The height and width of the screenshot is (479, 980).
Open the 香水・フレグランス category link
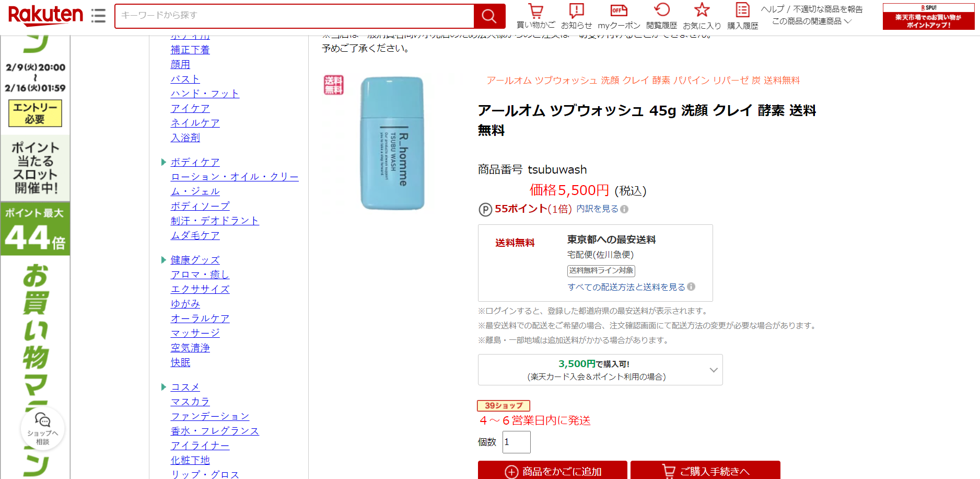pos(215,431)
